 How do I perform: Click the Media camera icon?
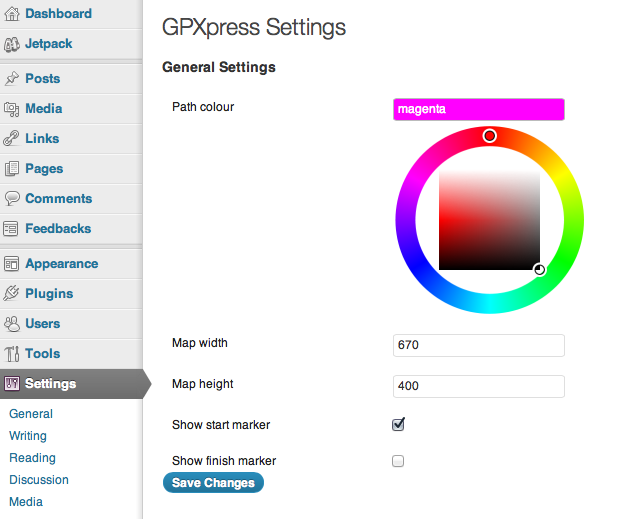click(12, 109)
